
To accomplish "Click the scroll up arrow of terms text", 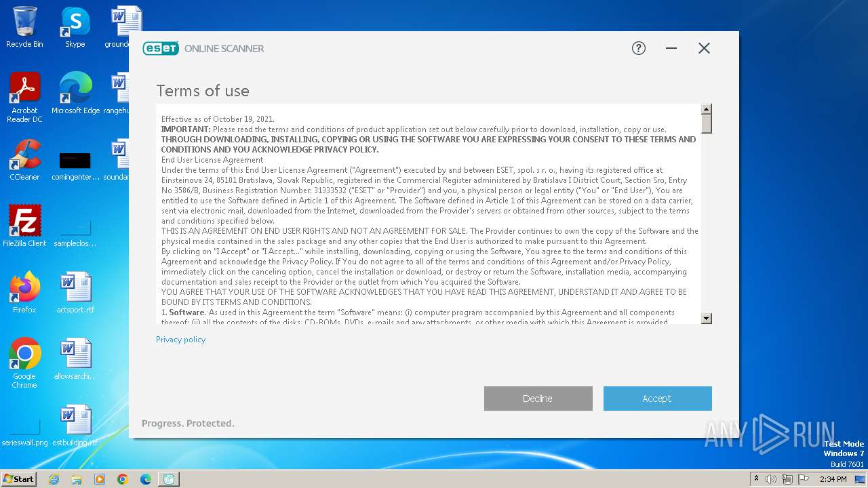I will click(x=706, y=109).
